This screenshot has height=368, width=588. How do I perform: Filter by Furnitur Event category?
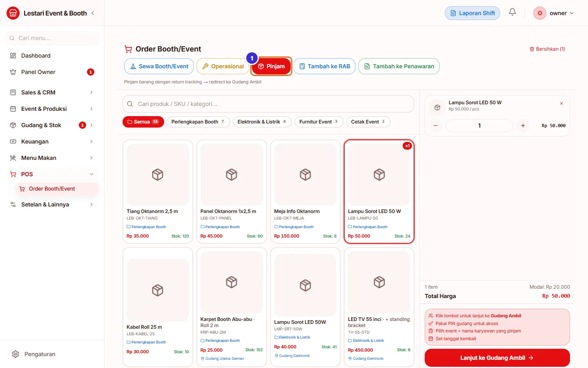(x=319, y=122)
